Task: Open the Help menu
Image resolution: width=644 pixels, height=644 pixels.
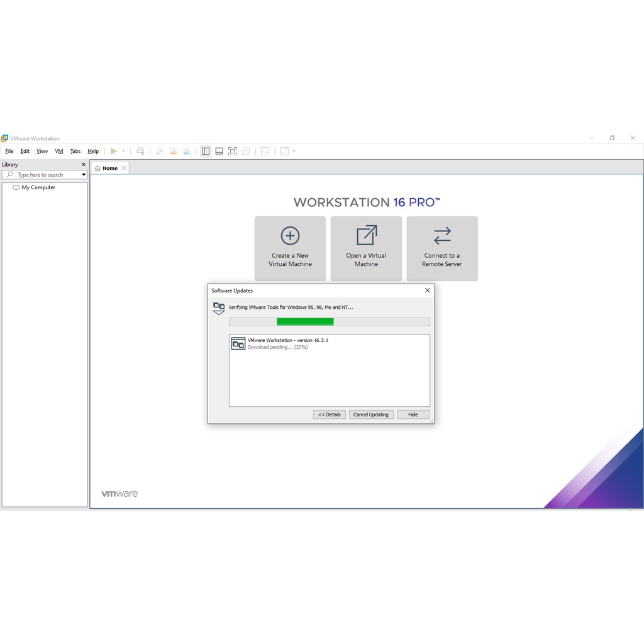Action: coord(93,151)
